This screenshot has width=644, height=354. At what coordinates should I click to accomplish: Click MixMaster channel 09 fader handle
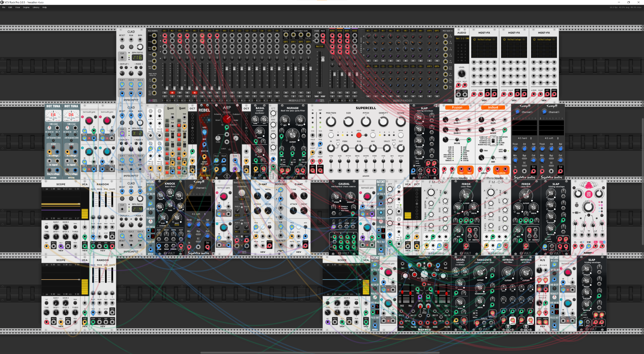point(227,68)
